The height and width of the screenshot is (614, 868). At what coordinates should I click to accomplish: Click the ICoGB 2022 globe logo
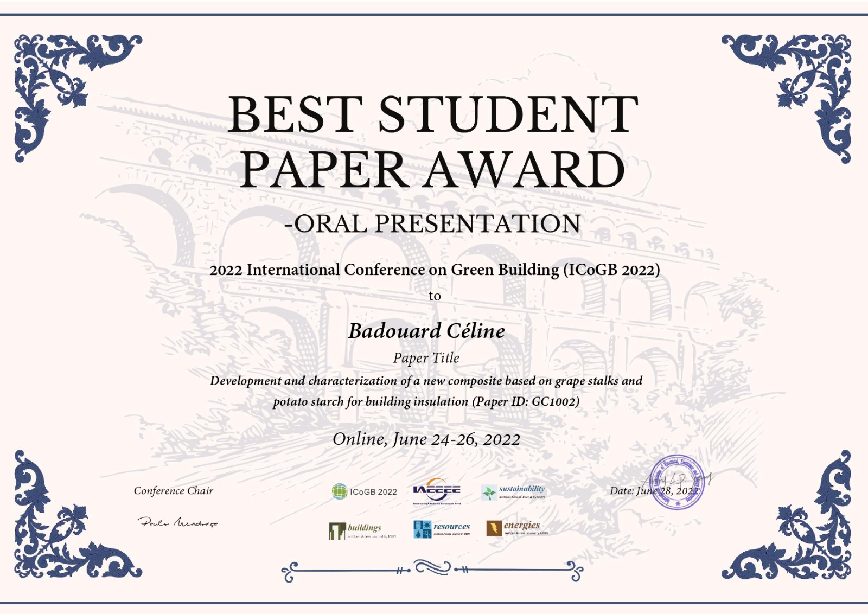point(340,491)
